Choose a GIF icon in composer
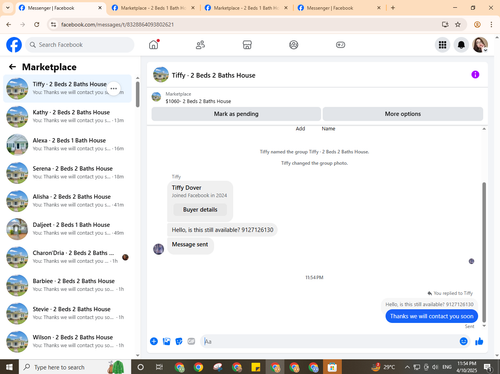Screen dimensions: 500x374 point(191,341)
